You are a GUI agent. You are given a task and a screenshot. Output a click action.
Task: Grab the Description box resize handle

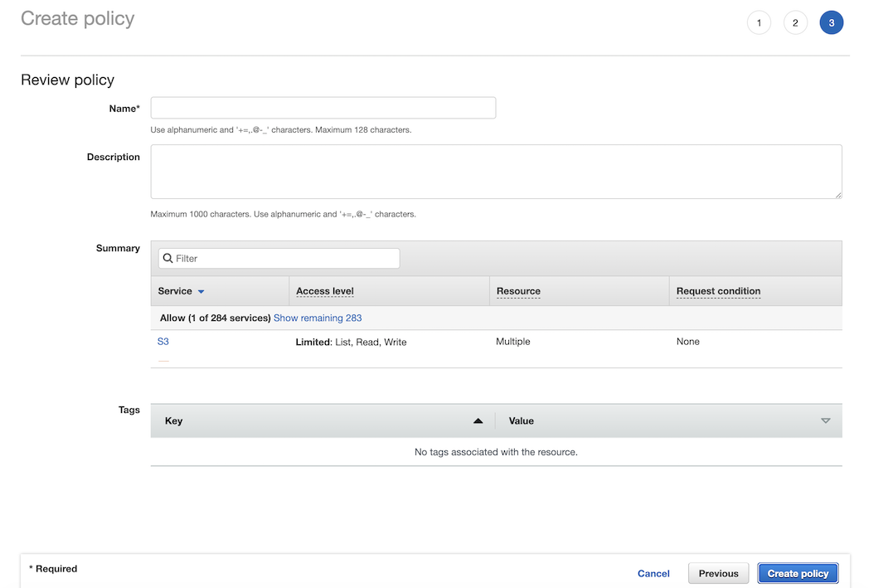pyautogui.click(x=837, y=194)
